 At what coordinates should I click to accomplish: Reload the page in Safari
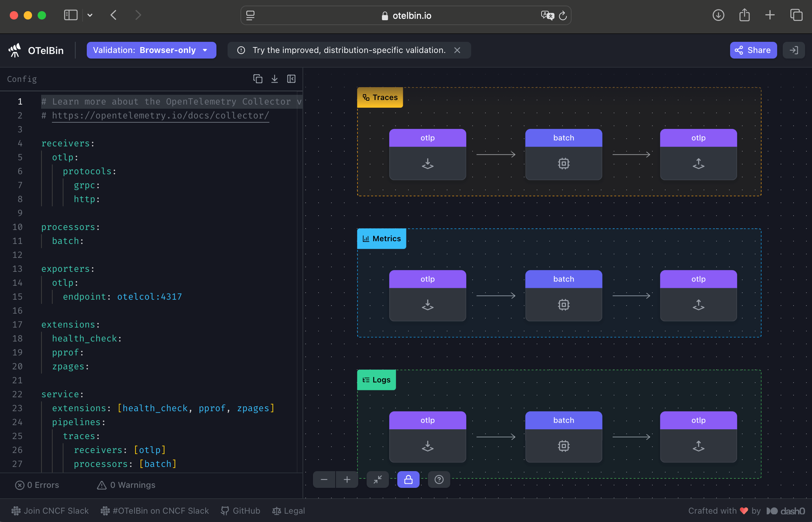pos(563,16)
